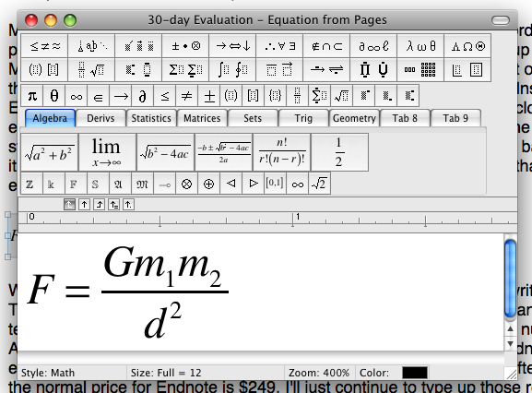Click the blue vertical scrollbar thumb
The height and width of the screenshot is (393, 532).
510,279
